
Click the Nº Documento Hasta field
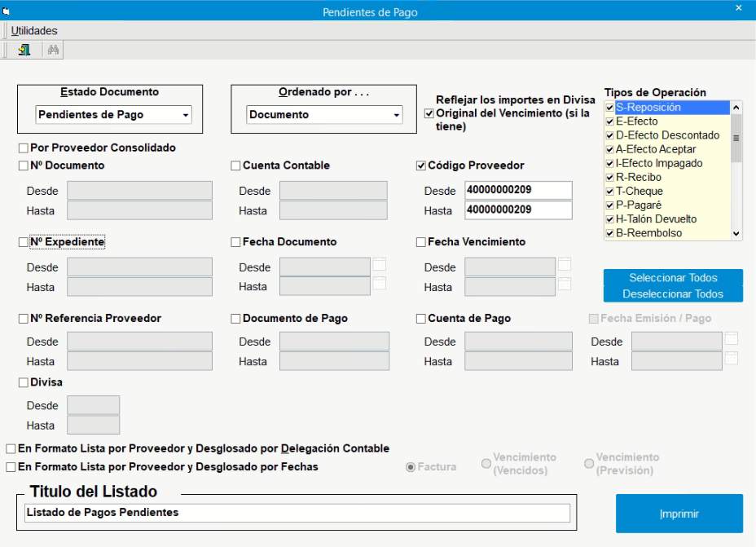(x=139, y=211)
